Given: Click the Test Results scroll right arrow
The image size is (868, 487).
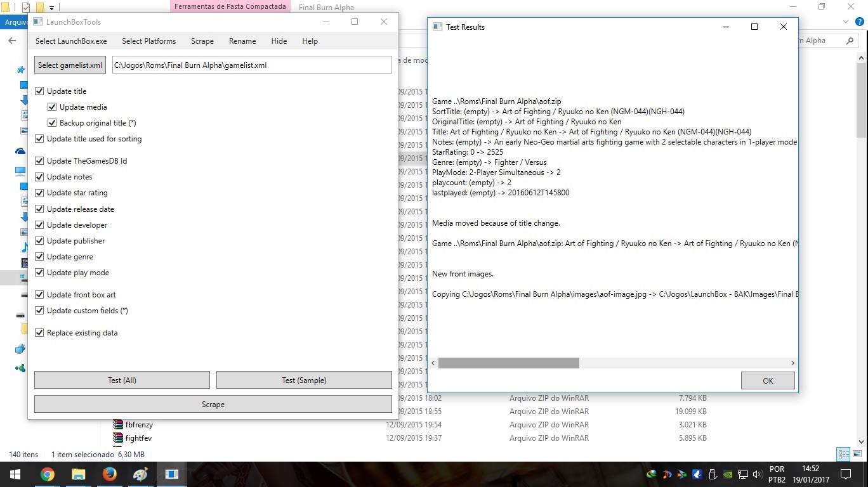Looking at the screenshot, I should tap(792, 363).
